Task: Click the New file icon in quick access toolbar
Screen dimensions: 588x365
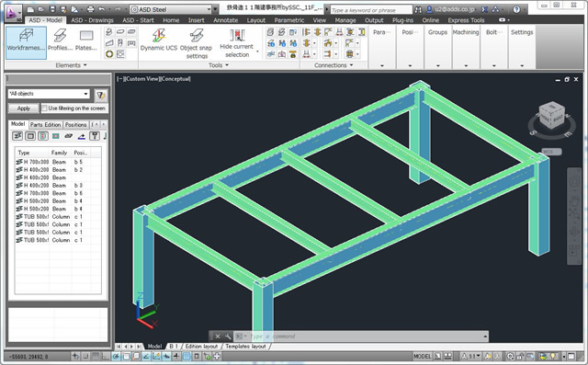Action: (x=30, y=9)
